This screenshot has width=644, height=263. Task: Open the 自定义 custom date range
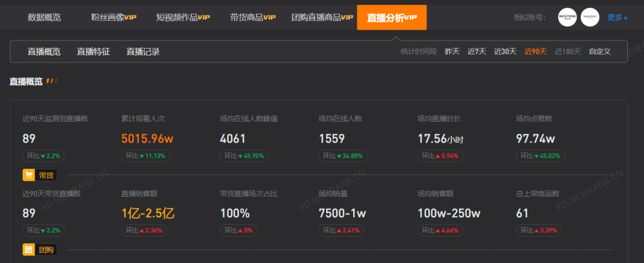point(600,52)
